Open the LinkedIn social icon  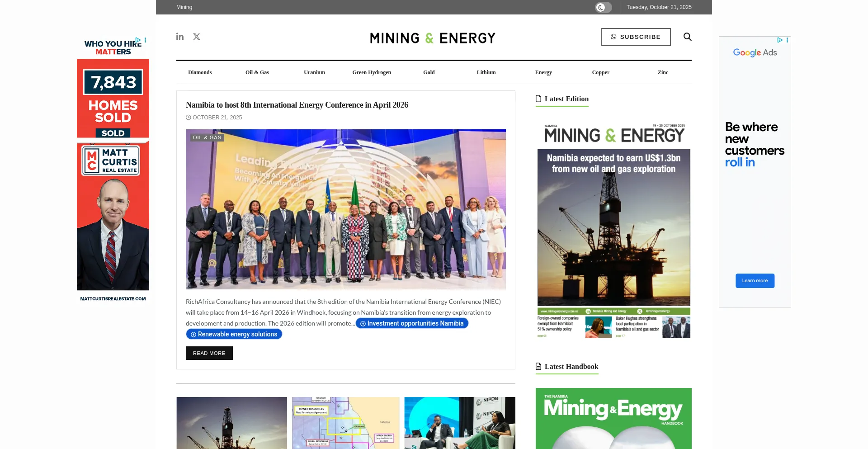(180, 37)
